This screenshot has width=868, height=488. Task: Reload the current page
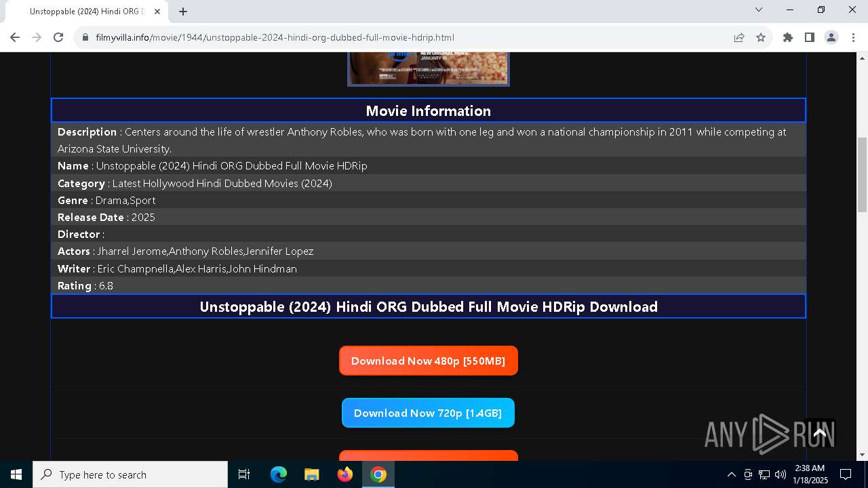coord(58,37)
